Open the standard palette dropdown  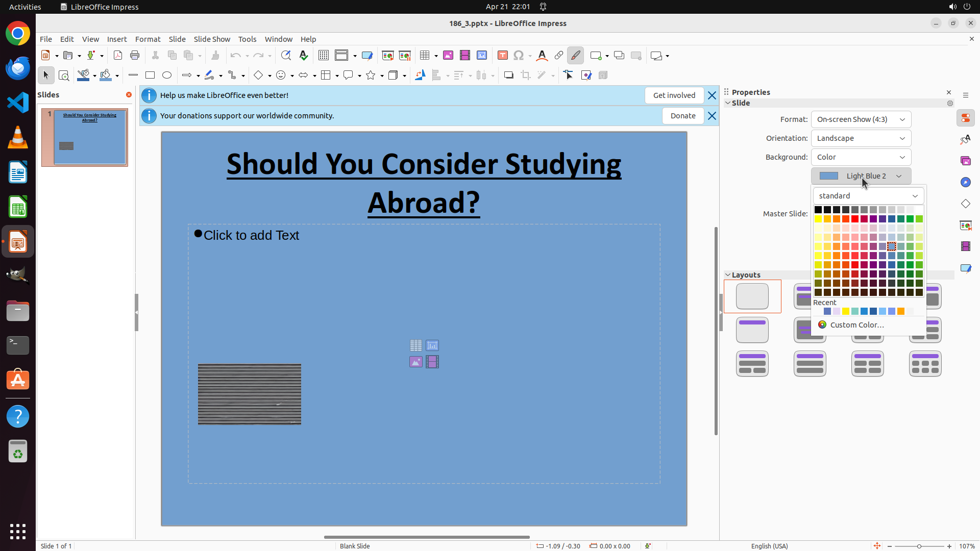click(868, 196)
